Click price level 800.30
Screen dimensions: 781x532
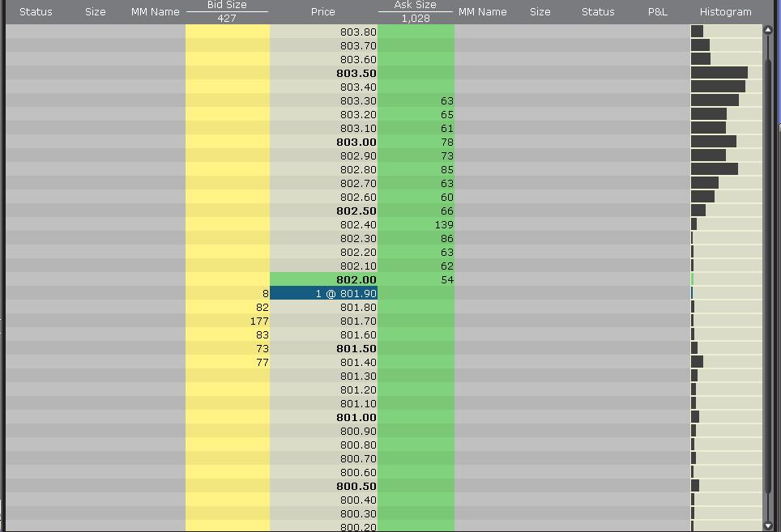coord(324,513)
